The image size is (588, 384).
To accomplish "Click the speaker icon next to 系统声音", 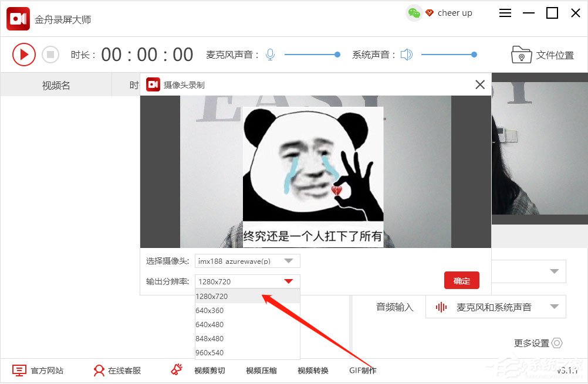I will pos(407,54).
